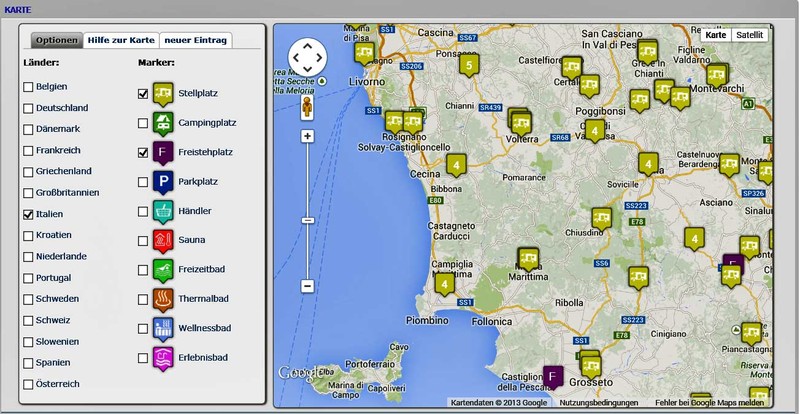
Task: Click the Campingplatz tent marker icon
Action: coord(163,124)
